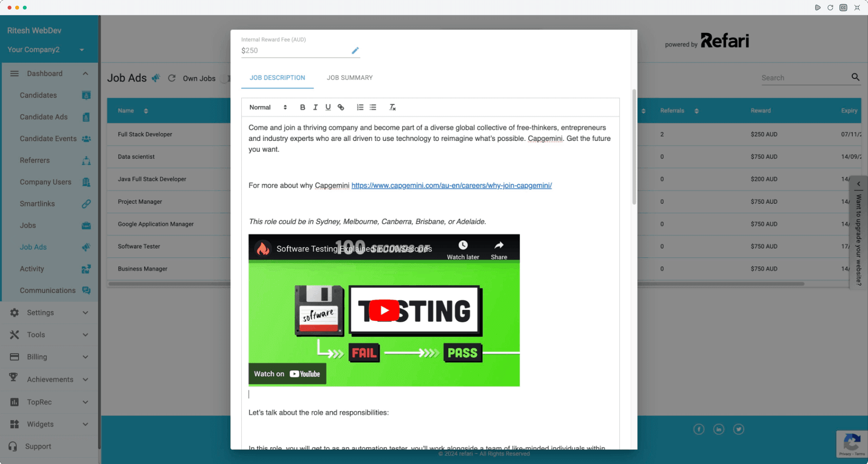Play the embedded Software Testing YouTube video
This screenshot has height=464, width=868.
(384, 310)
